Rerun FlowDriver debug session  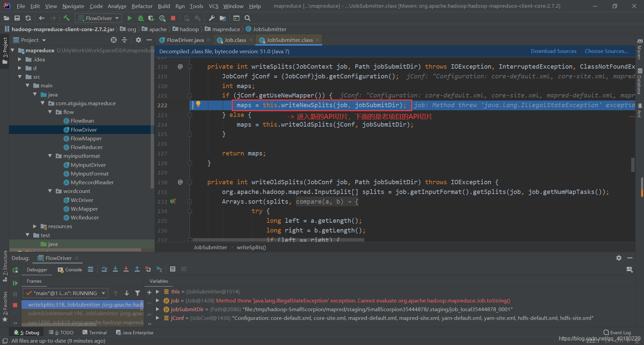(15, 270)
